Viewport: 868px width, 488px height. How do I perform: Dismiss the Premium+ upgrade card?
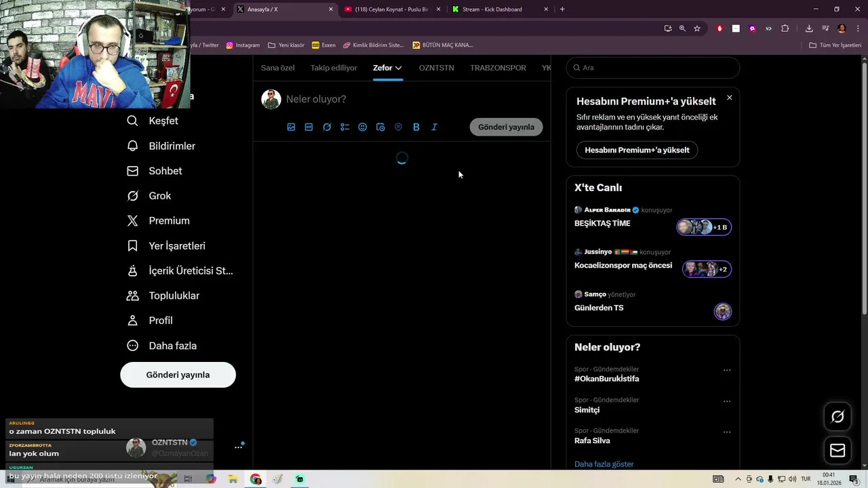click(729, 98)
